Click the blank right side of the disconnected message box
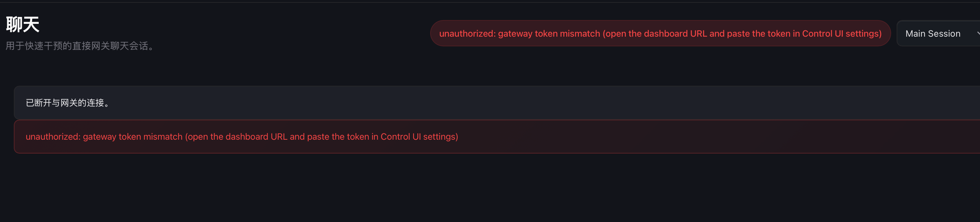The height and width of the screenshot is (222, 980). click(x=685, y=103)
